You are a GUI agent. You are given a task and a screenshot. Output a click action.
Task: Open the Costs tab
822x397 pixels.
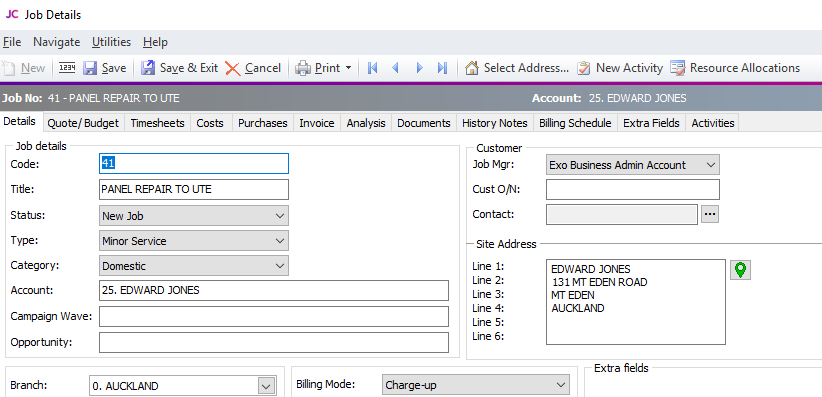click(x=210, y=123)
